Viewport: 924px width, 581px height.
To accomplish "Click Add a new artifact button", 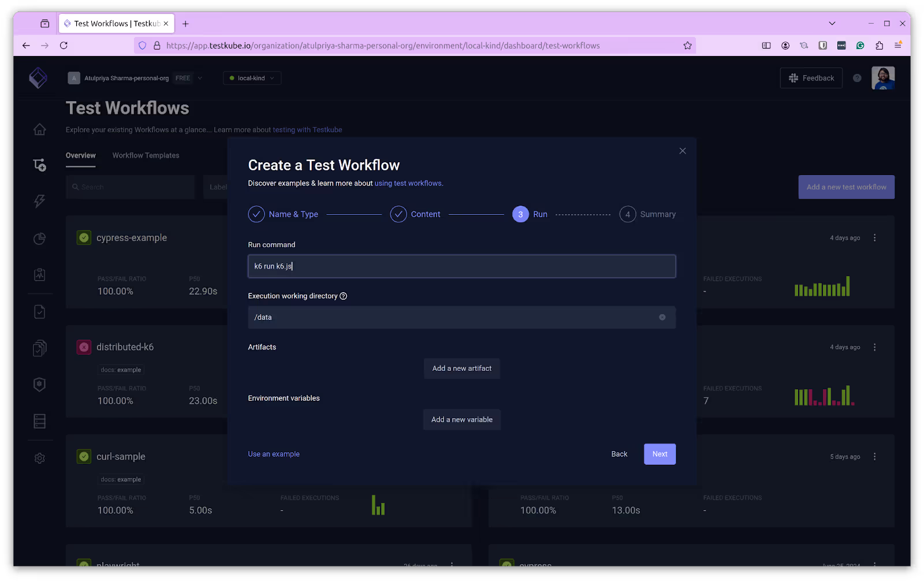I will [x=462, y=368].
